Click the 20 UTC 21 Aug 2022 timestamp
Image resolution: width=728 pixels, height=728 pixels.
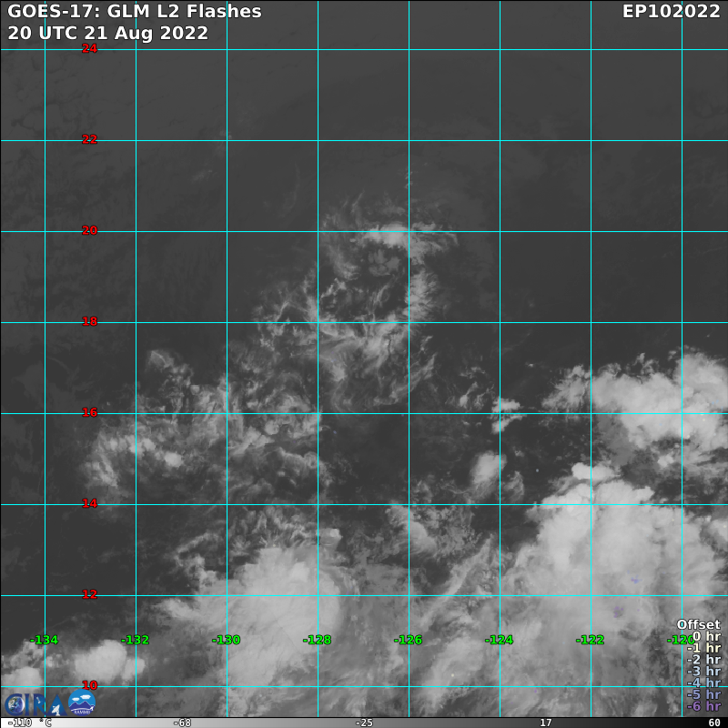coord(107,33)
